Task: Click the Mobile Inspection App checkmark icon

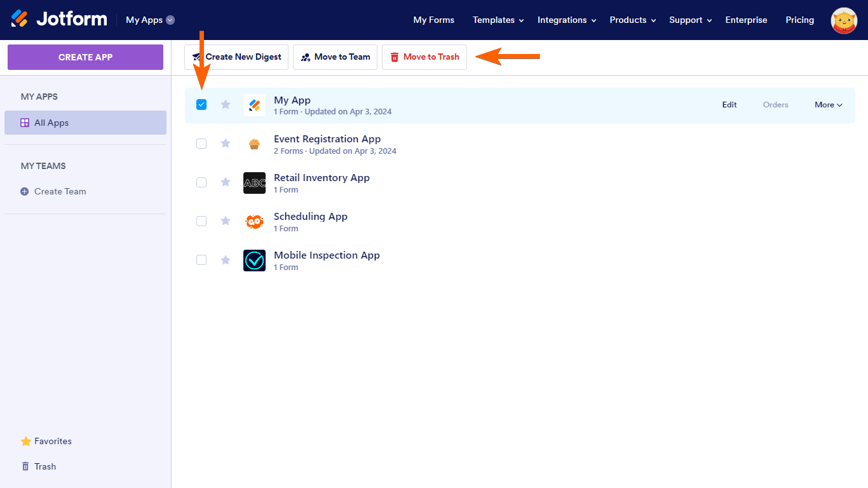Action: 254,261
